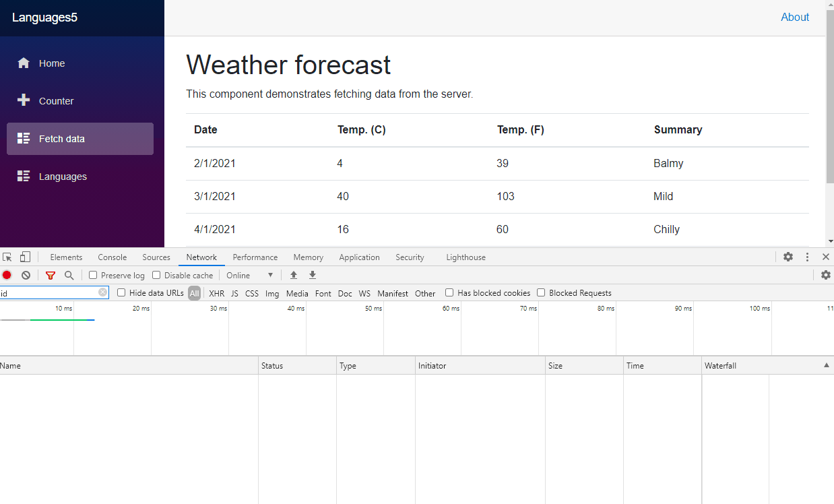Open the network search magnifier

(69, 275)
